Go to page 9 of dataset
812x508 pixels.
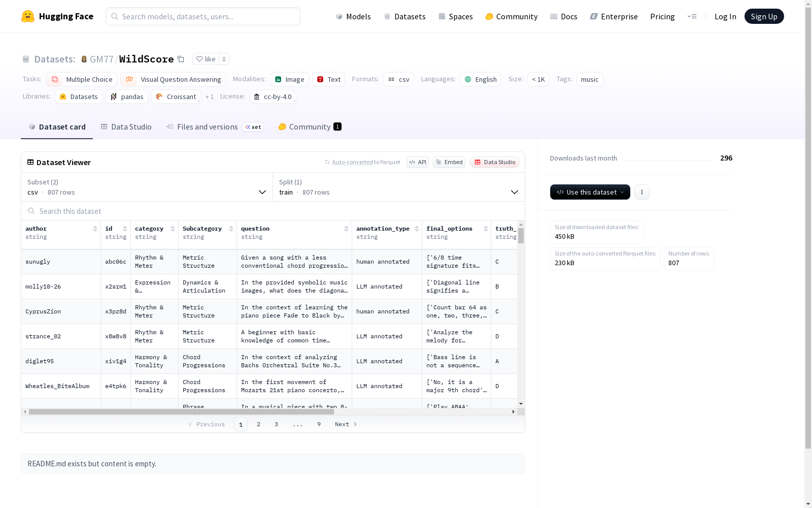pos(319,424)
